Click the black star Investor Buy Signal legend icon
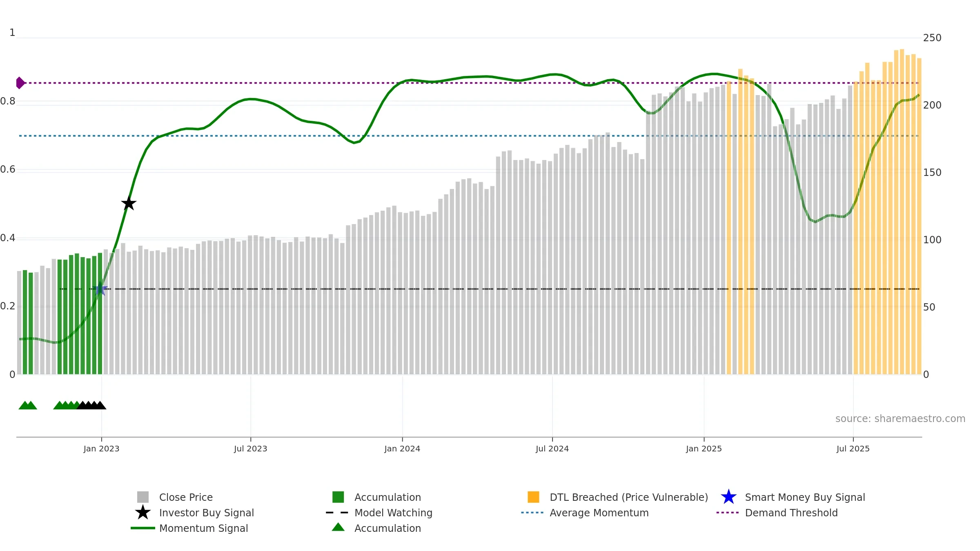This screenshot has height=551, width=980. 143,513
